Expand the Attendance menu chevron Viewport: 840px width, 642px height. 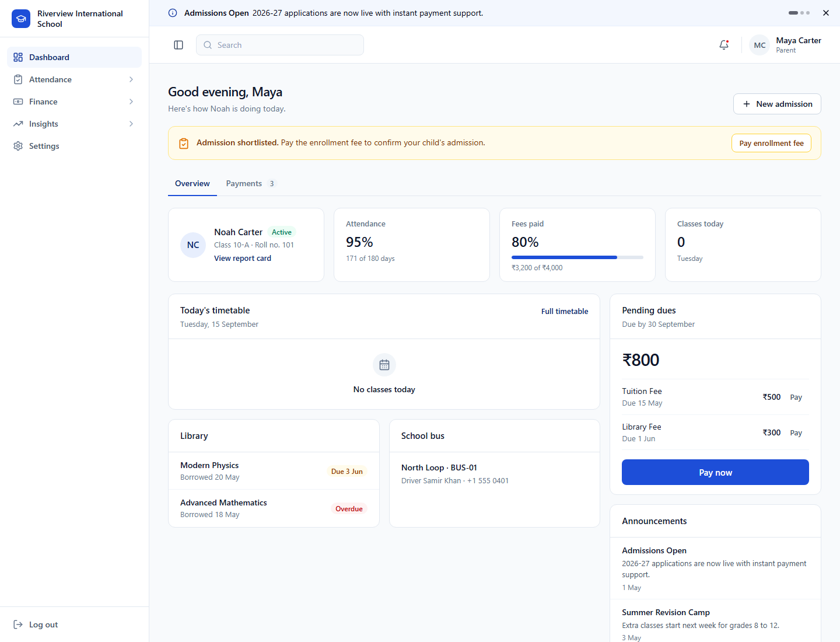coord(131,79)
